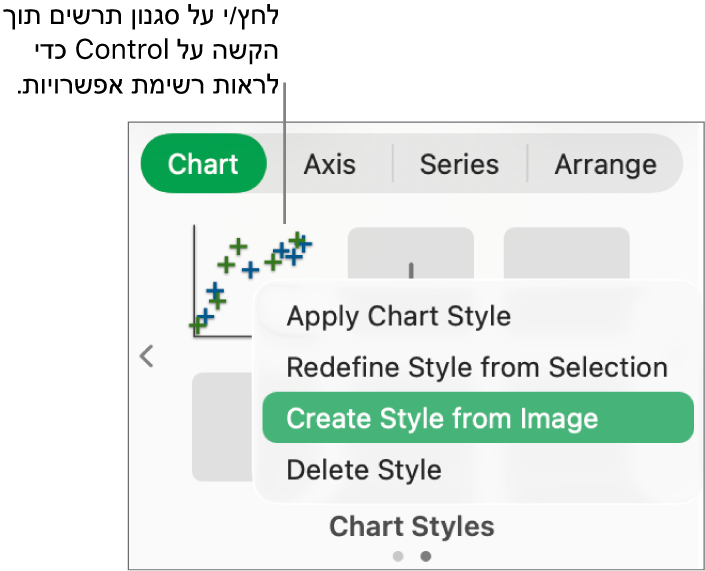The image size is (705, 571).
Task: Select the second chart styles page dot
Action: click(x=425, y=556)
